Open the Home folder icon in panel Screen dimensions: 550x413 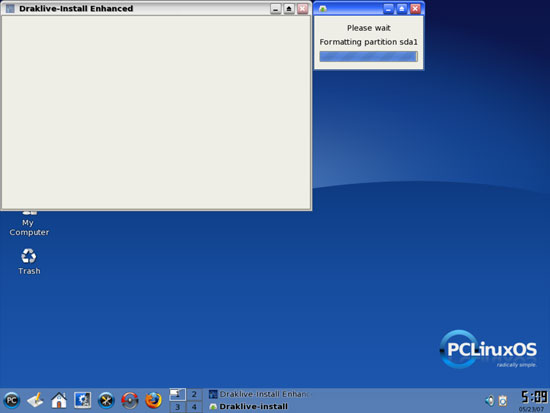point(59,400)
